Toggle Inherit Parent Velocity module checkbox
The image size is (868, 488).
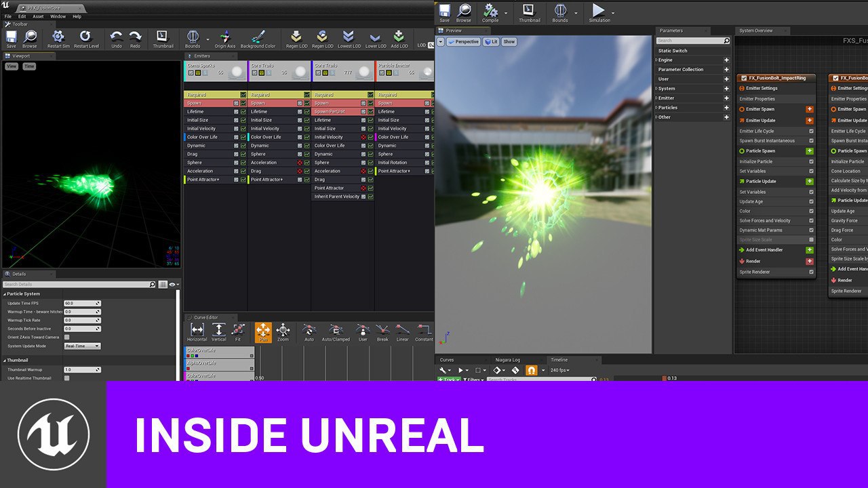(x=363, y=197)
